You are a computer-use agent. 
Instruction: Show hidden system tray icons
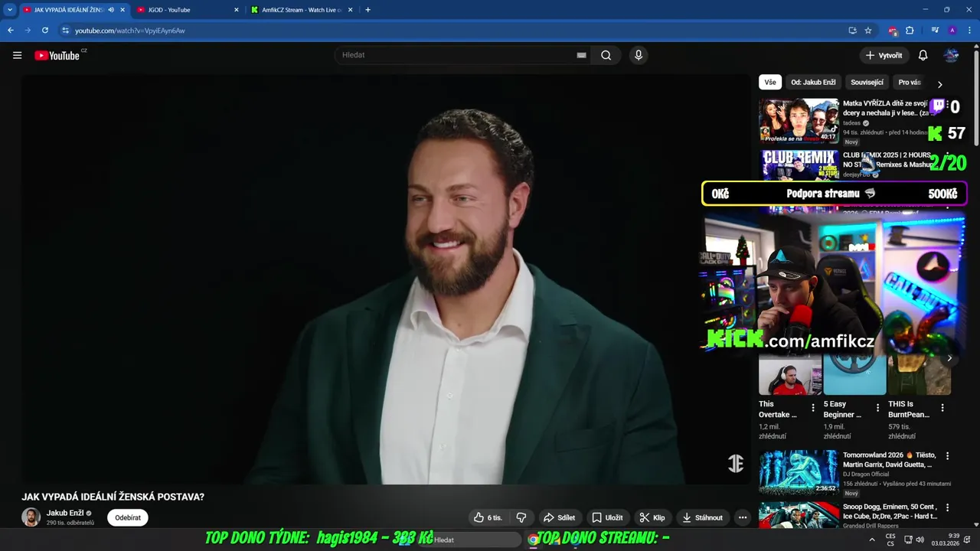(871, 540)
